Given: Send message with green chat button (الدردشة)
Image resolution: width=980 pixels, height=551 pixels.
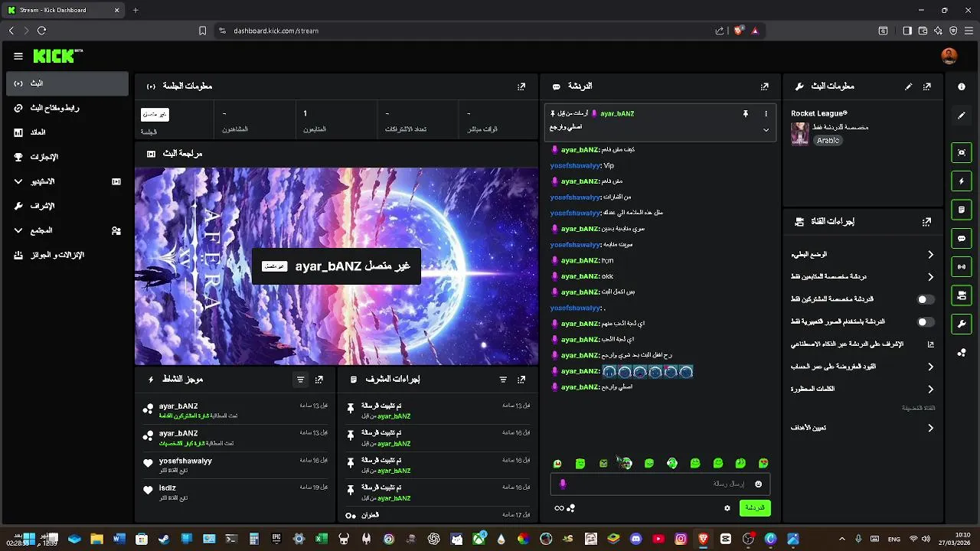Looking at the screenshot, I should (755, 508).
